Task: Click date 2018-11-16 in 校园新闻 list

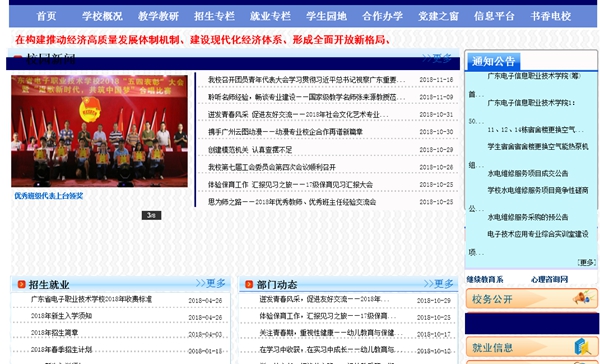Action: pos(436,80)
